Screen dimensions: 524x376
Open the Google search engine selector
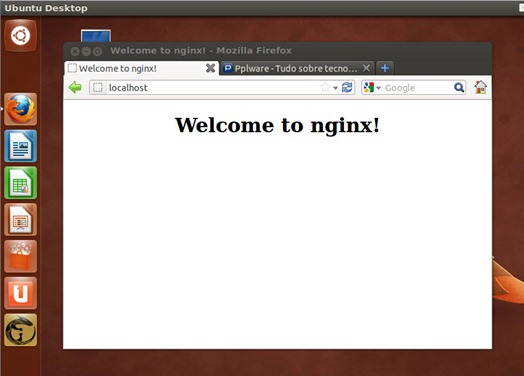point(372,88)
